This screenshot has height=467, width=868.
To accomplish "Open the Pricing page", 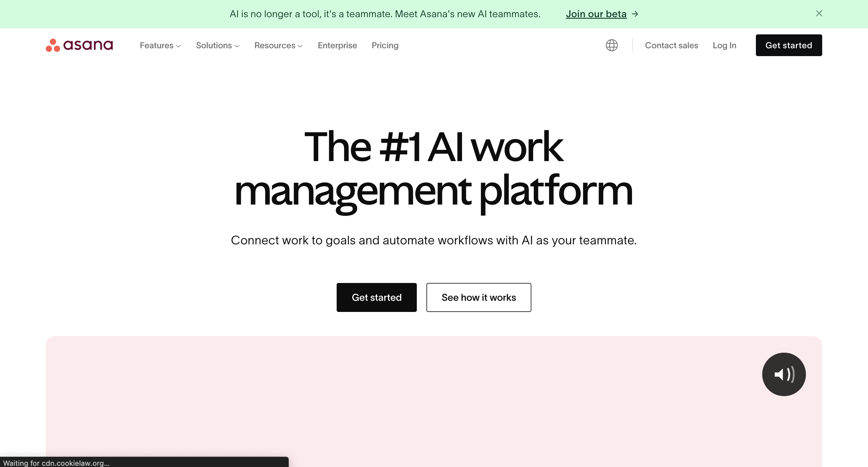I will (385, 45).
